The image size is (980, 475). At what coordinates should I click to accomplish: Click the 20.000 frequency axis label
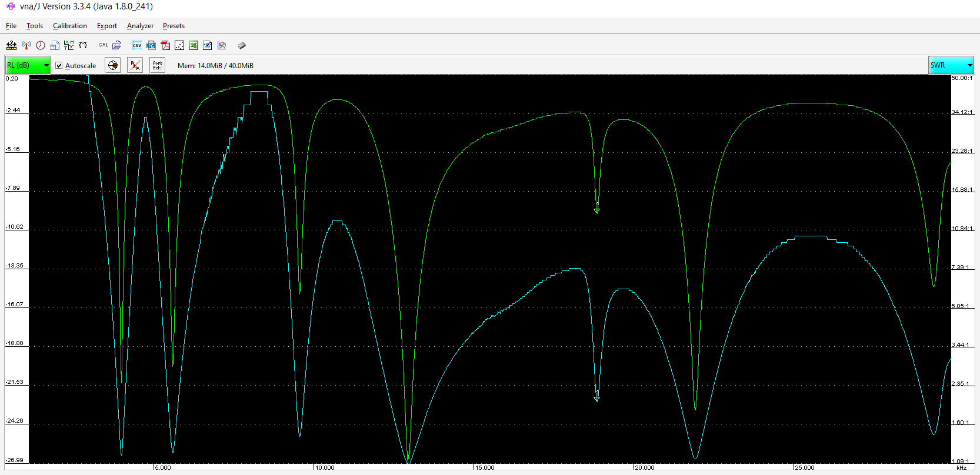644,468
